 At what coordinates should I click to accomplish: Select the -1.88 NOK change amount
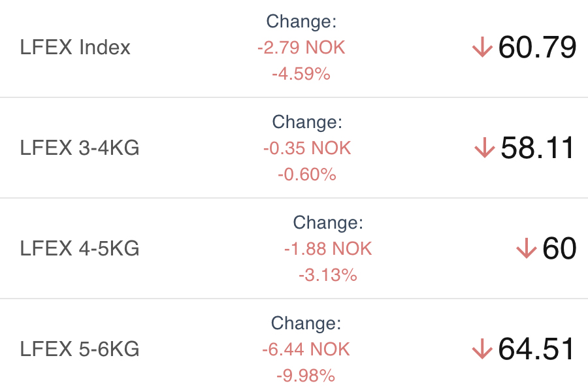click(x=328, y=249)
